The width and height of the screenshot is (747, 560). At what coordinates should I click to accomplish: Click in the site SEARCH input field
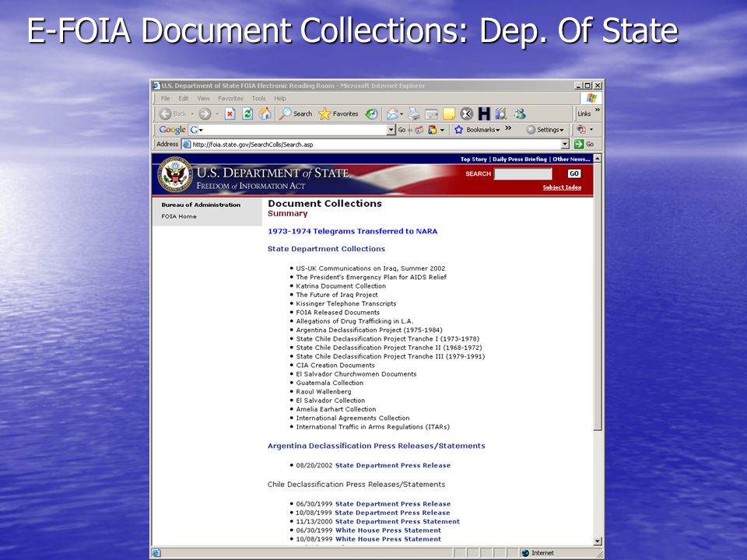[x=523, y=173]
